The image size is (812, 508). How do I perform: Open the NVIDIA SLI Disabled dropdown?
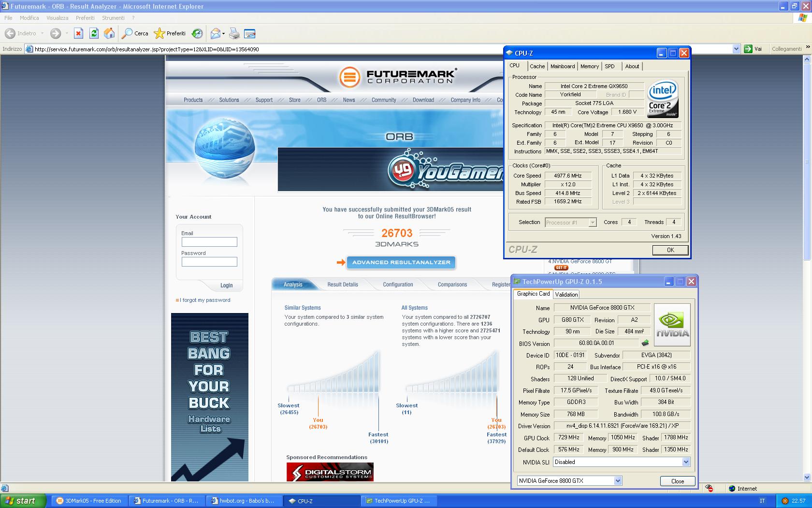point(622,462)
